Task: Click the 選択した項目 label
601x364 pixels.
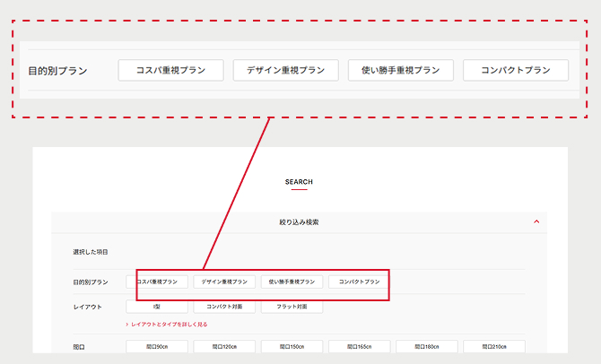Action: (91, 252)
